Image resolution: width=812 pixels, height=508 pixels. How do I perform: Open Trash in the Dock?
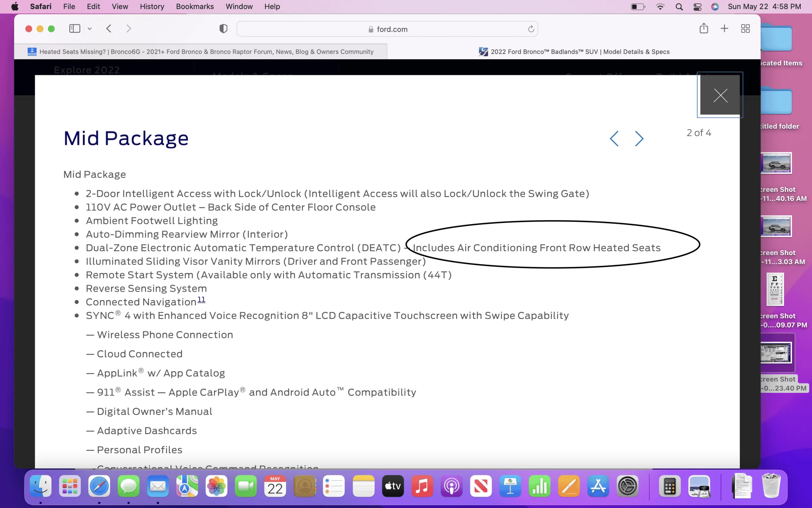click(x=771, y=486)
